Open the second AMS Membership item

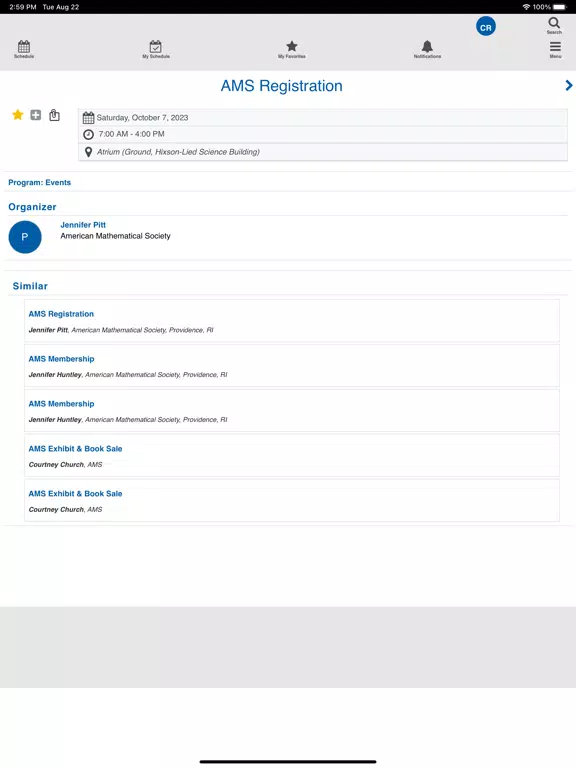coord(292,411)
